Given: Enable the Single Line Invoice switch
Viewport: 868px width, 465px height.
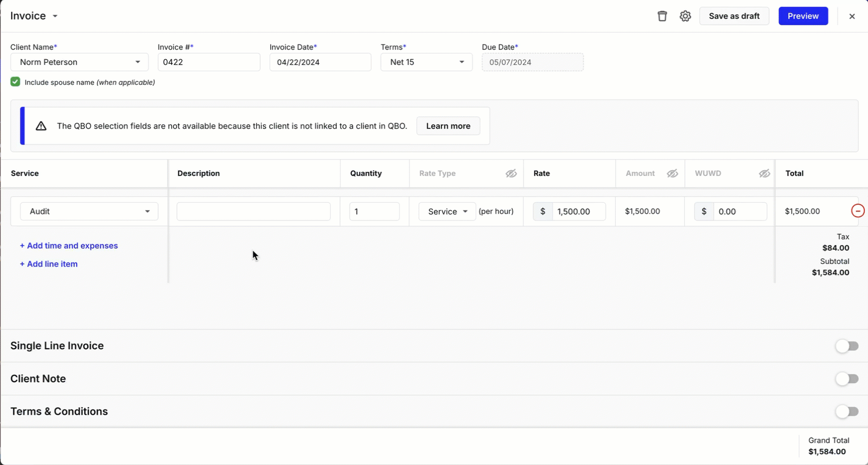Looking at the screenshot, I should 847,346.
